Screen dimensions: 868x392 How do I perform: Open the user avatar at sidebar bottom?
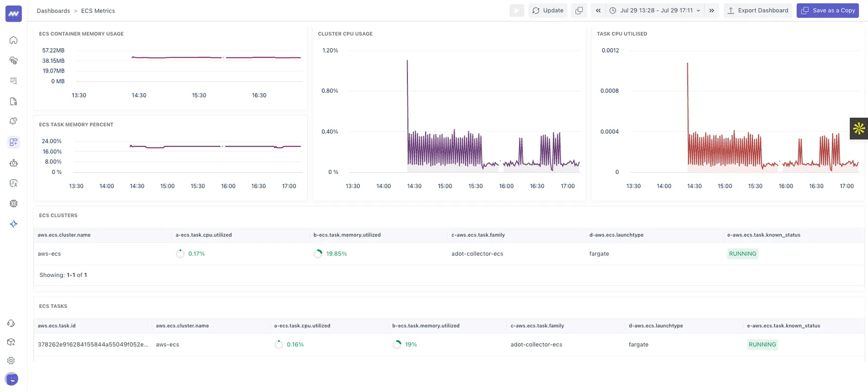click(x=11, y=379)
